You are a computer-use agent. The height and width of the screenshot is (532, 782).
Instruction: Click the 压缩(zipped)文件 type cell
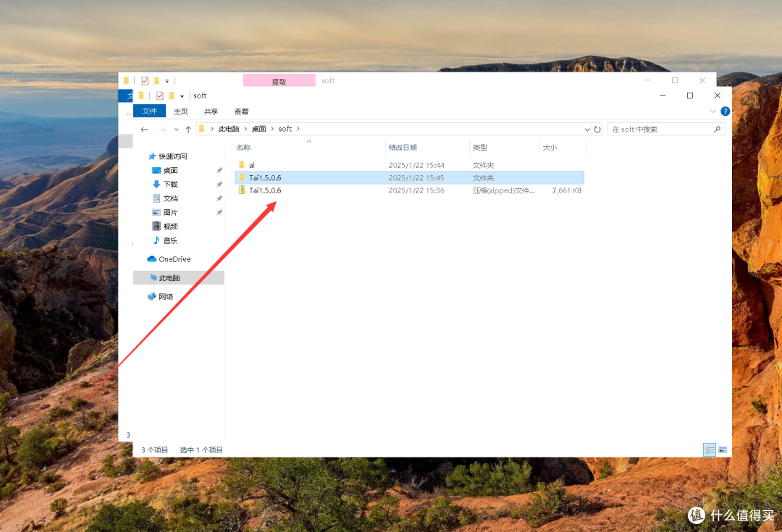tap(503, 190)
